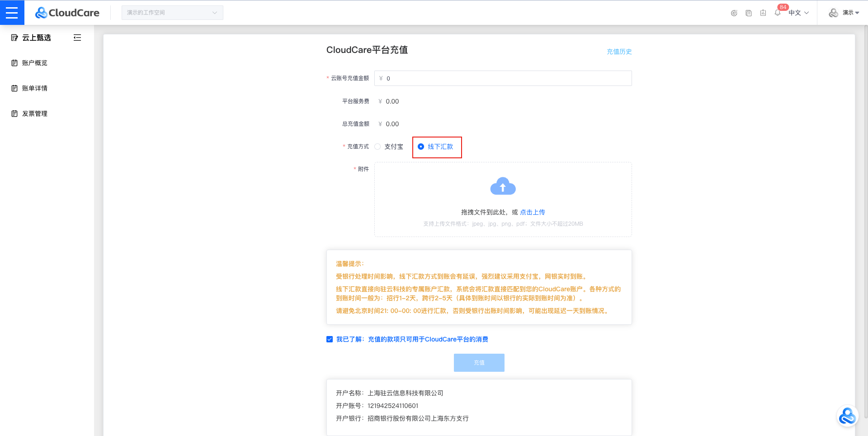This screenshot has width=868, height=436.
Task: Select the 支付宝 payment radio button
Action: pyautogui.click(x=377, y=147)
